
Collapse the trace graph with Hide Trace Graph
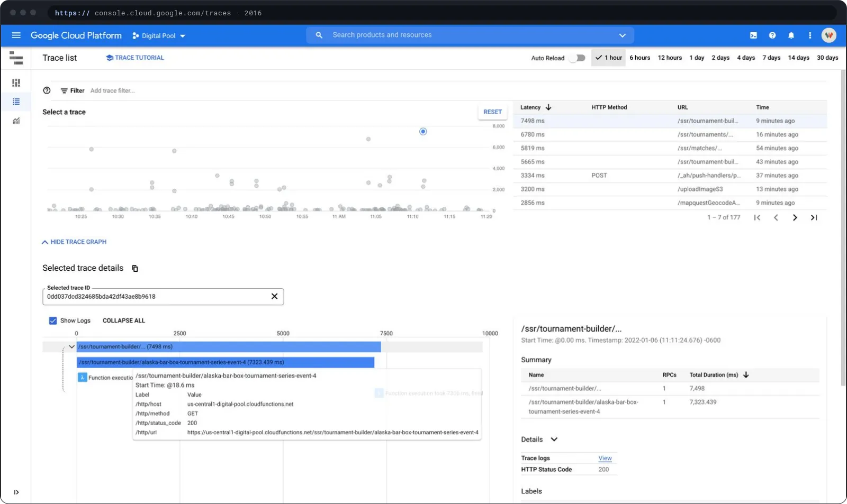[x=74, y=242]
